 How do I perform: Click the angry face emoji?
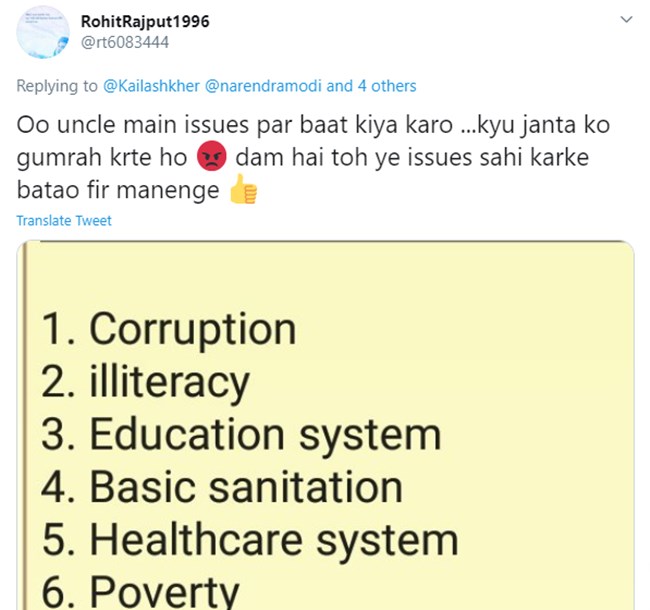(x=211, y=156)
